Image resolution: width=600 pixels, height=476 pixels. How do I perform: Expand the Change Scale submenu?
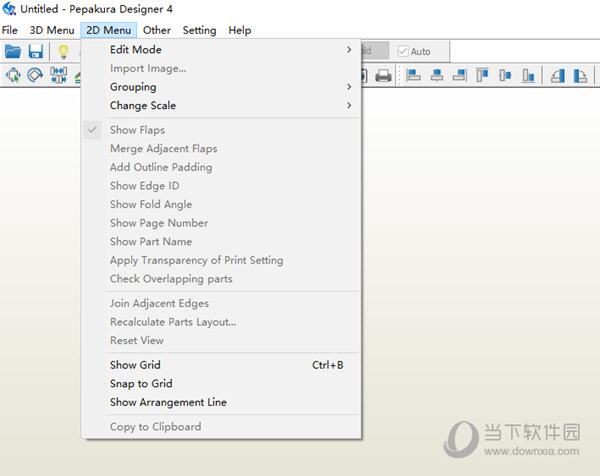[x=221, y=105]
